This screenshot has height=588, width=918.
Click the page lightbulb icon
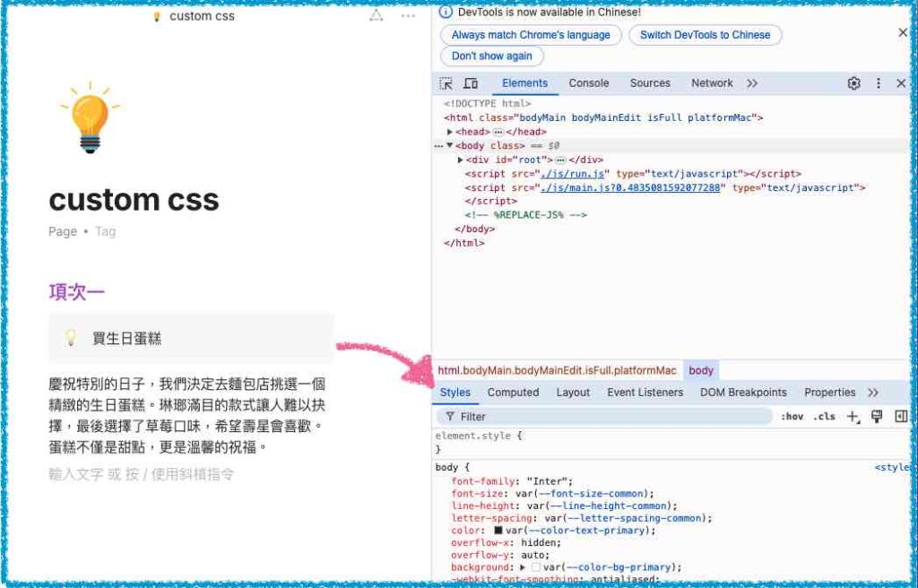(x=90, y=117)
